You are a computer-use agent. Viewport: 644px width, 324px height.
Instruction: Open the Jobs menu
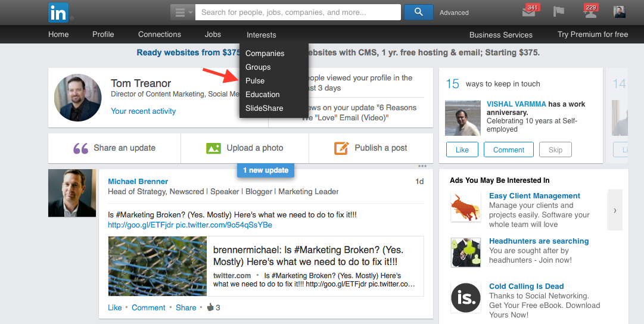point(213,35)
